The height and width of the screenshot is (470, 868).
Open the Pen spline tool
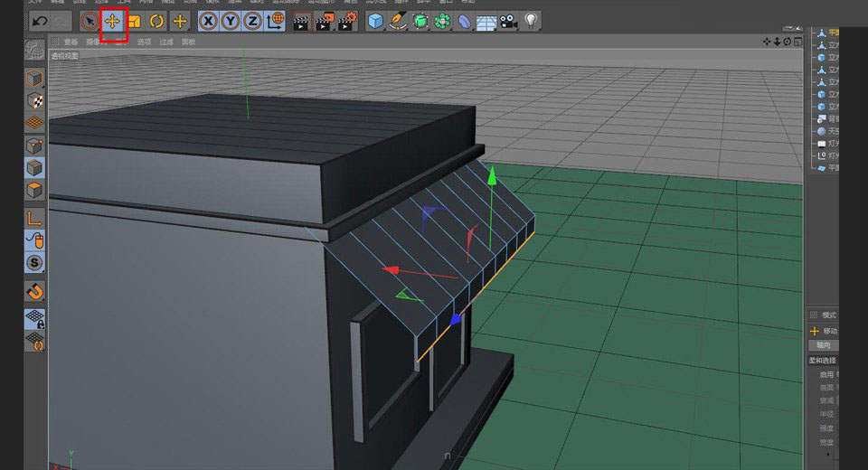click(398, 21)
